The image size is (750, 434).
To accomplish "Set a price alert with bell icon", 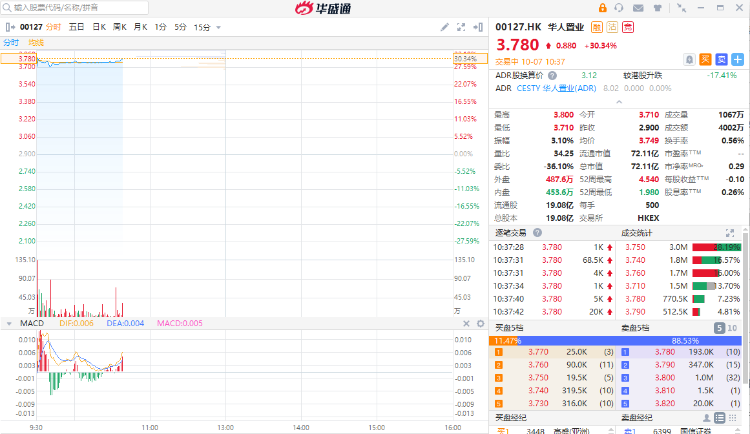I will click(689, 59).
